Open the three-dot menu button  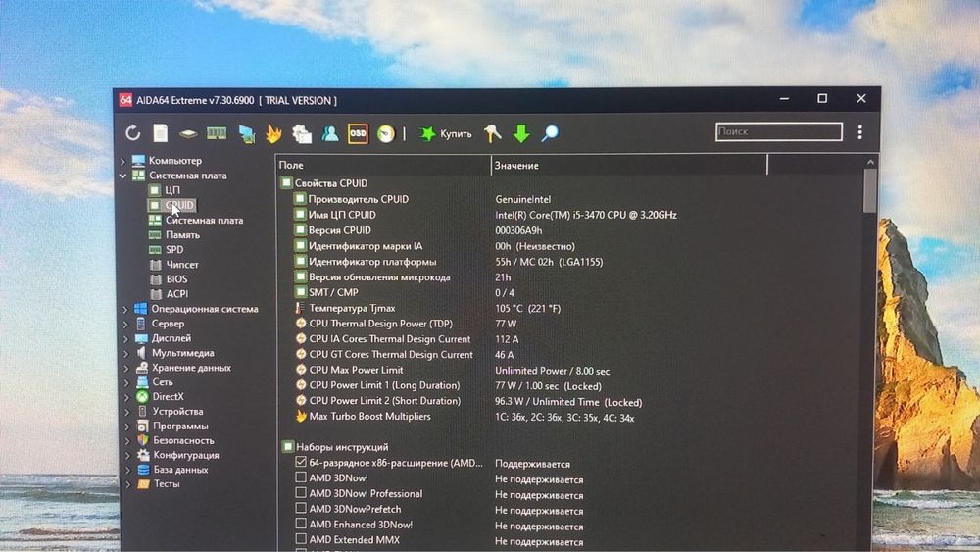[860, 132]
